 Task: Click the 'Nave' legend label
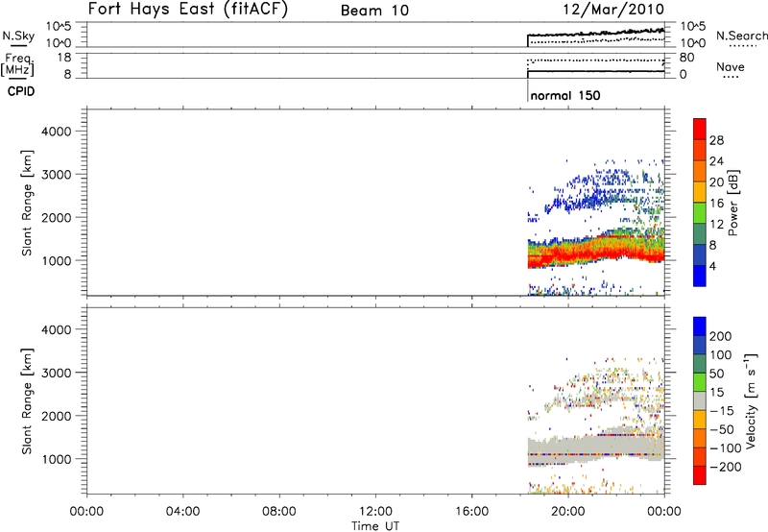tap(731, 67)
